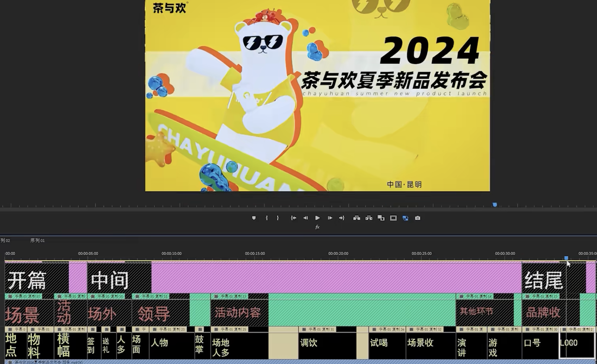Toggle the blue comparison view button
597x364 pixels.
(x=405, y=218)
